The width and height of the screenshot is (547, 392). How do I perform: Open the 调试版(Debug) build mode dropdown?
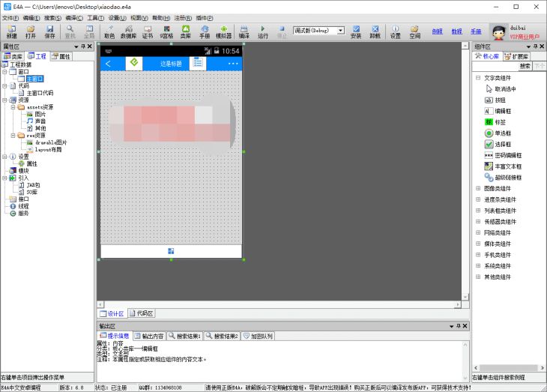click(x=341, y=31)
